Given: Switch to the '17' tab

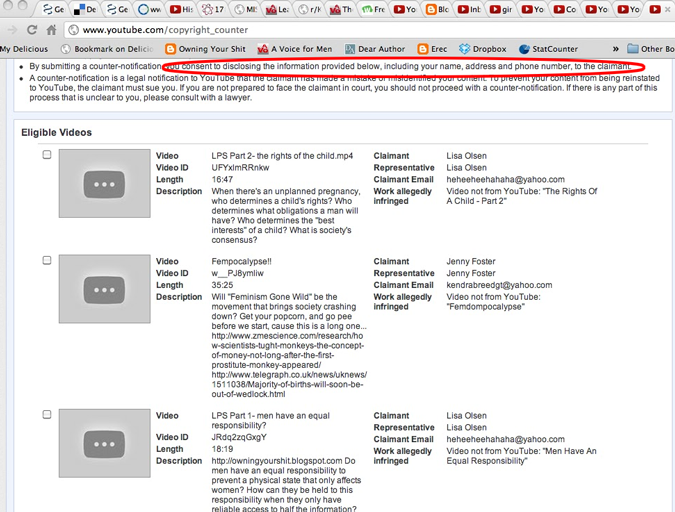Looking at the screenshot, I should pos(214,9).
